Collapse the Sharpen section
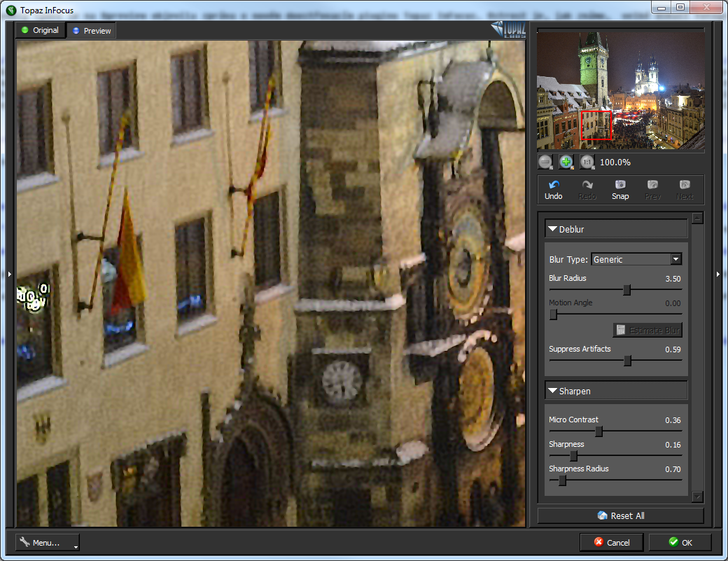Screen dimensions: 728x561 pos(553,391)
